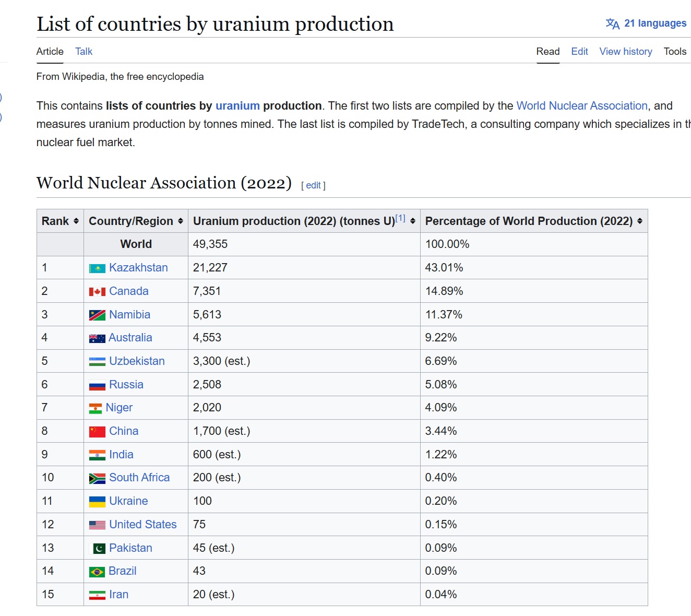Open the Iran country link
The width and height of the screenshot is (691, 616).
tap(118, 595)
